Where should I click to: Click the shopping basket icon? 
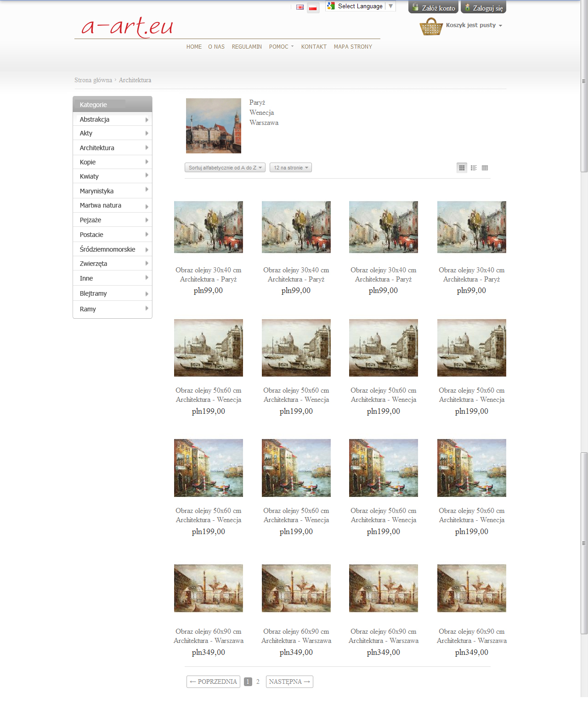[x=431, y=27]
